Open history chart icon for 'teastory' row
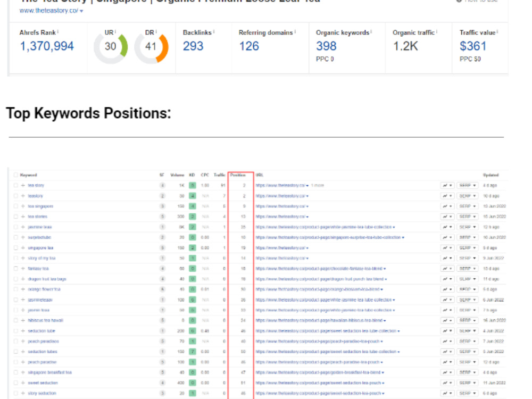532x399 pixels. (x=447, y=196)
